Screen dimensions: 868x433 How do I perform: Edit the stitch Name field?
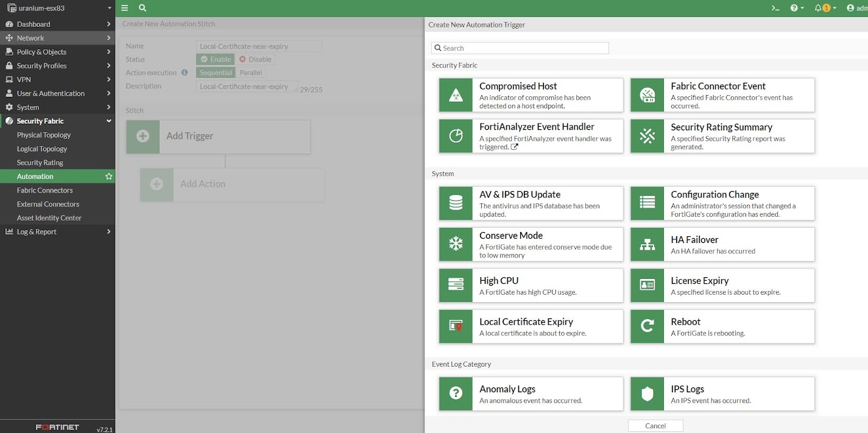[259, 46]
